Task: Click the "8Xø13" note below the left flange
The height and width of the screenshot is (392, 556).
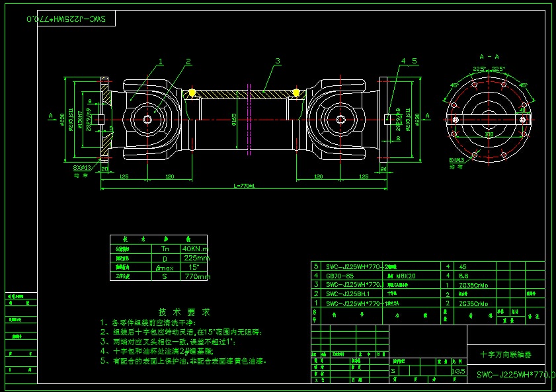Action: click(x=82, y=168)
